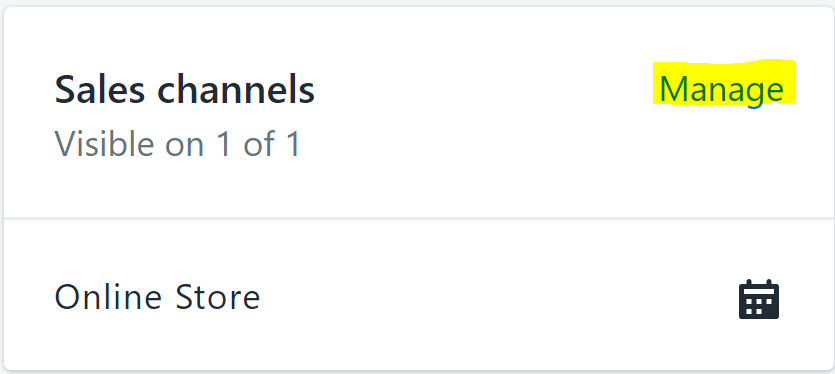Open the Manage sales channels link
835x374 pixels.
click(722, 89)
